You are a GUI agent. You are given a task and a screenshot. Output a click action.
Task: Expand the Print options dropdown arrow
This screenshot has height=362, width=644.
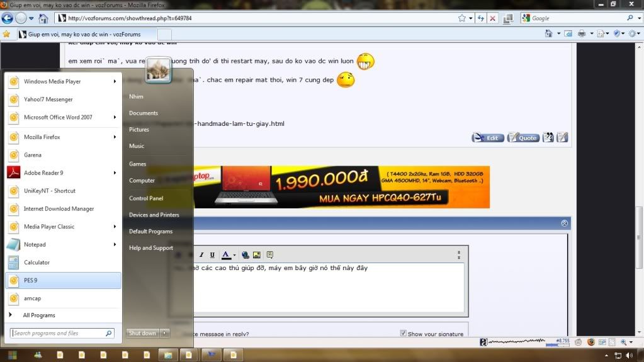(592, 34)
